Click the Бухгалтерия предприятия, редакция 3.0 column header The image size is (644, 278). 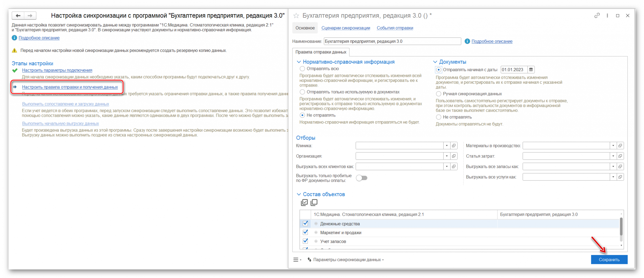coord(558,214)
